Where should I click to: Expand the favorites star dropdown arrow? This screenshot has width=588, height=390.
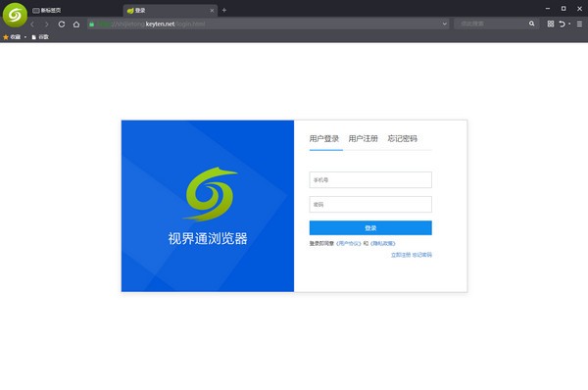(25, 37)
